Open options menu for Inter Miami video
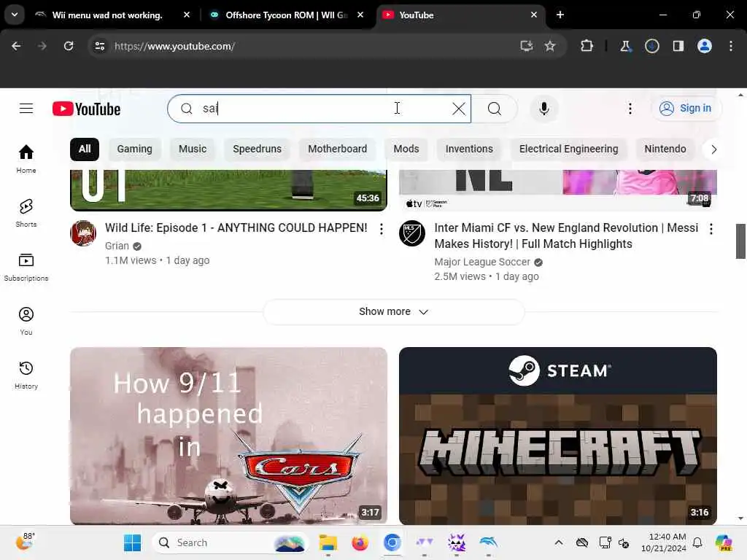Screen dimensions: 747x560 (x=711, y=229)
